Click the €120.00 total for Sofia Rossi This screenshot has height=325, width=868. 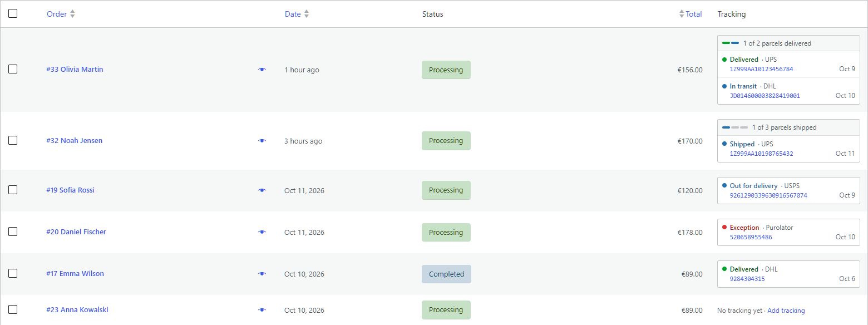[x=690, y=191]
